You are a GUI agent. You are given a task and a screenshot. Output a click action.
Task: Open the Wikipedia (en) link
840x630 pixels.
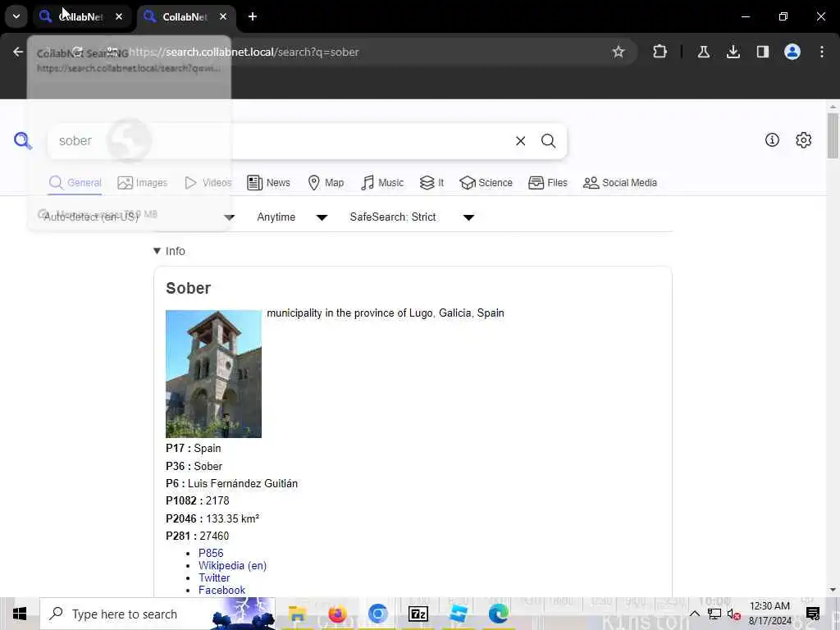pos(232,565)
